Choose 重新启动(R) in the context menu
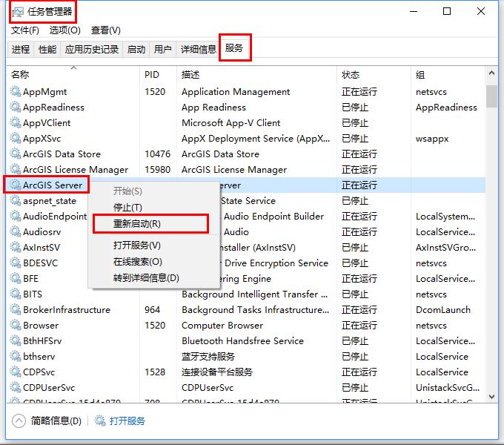 (137, 223)
